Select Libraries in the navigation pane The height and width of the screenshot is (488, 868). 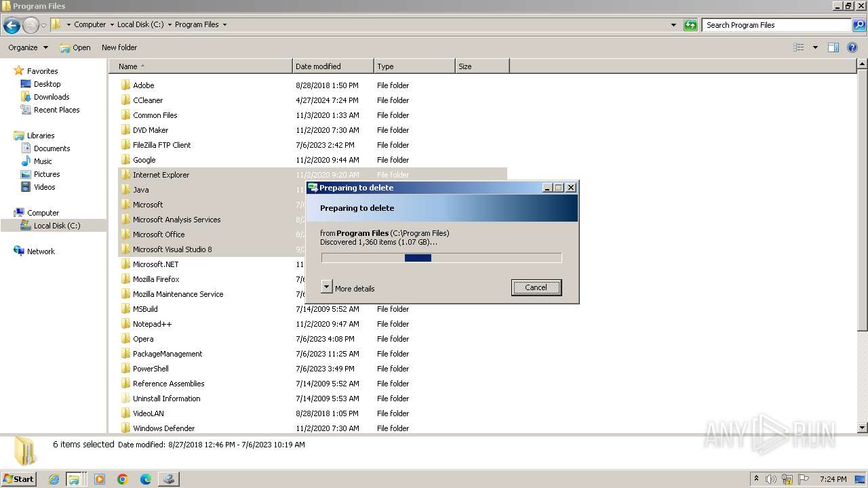(x=41, y=136)
